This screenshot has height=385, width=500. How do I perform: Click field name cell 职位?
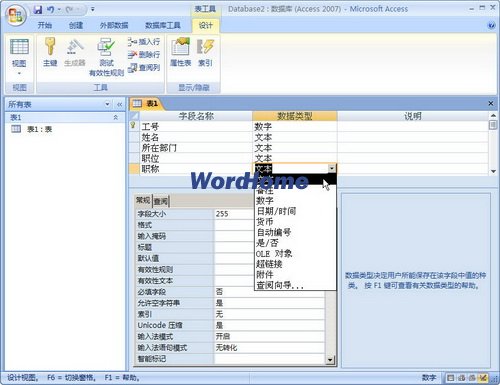tap(196, 158)
